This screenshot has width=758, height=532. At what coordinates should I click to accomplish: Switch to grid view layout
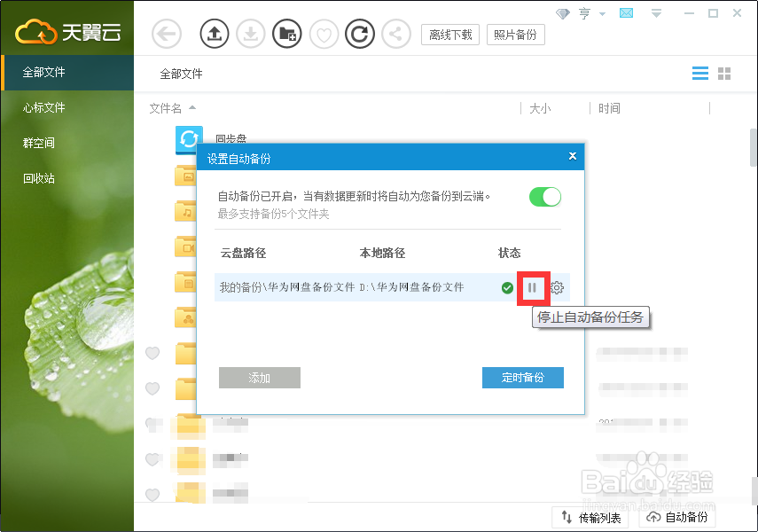coord(724,74)
